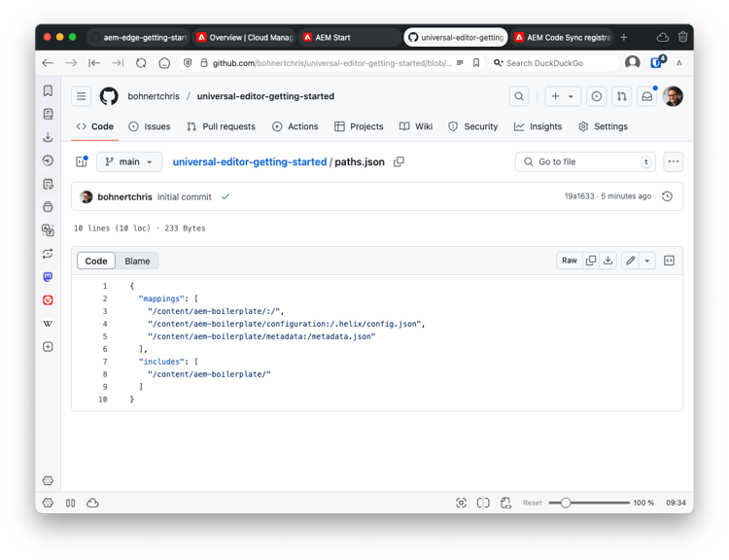Screen dimensions: 729x560
Task: Focus the Go to file field
Action: tap(585, 161)
